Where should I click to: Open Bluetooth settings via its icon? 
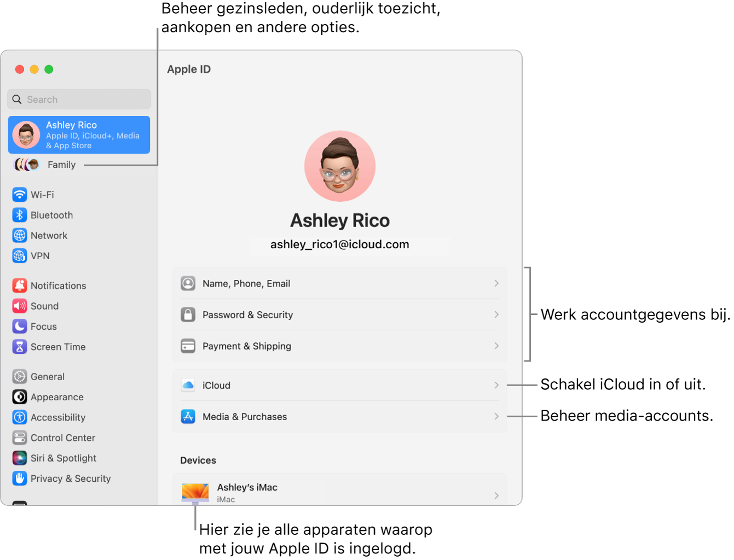click(20, 214)
